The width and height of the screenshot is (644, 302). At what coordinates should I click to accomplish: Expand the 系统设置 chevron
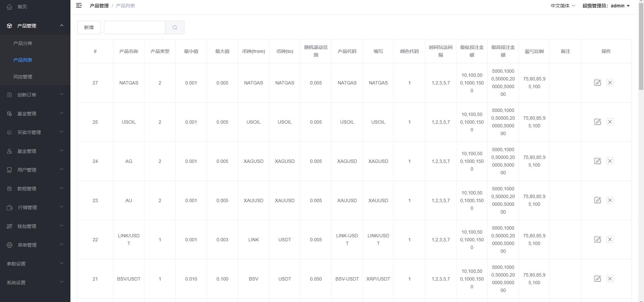point(62,282)
